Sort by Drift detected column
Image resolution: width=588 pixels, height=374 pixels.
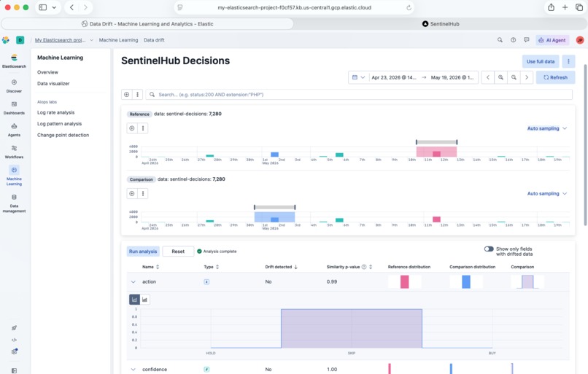pyautogui.click(x=282, y=267)
